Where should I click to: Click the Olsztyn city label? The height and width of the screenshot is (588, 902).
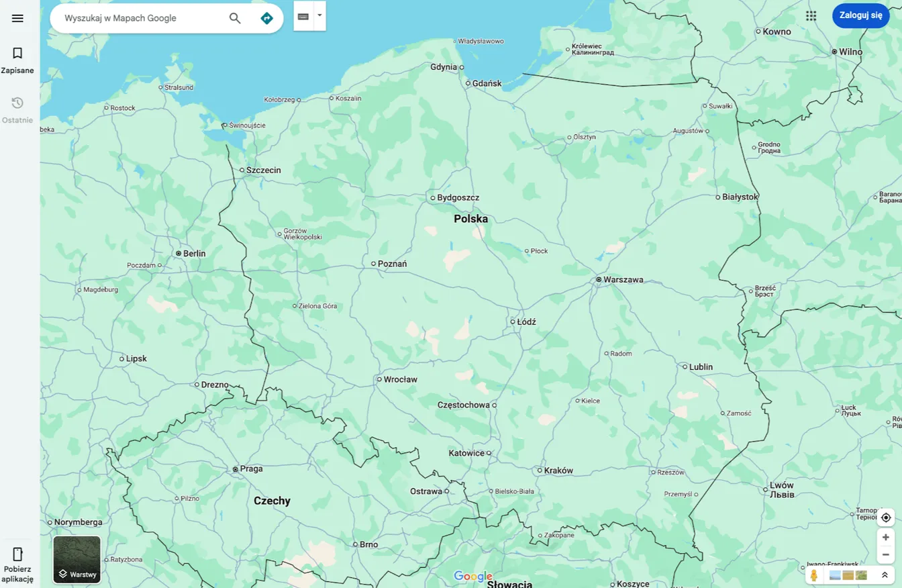(x=585, y=137)
